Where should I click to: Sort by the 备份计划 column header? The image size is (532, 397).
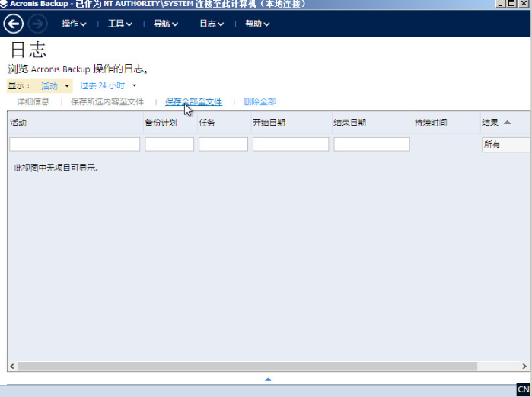pyautogui.click(x=170, y=123)
